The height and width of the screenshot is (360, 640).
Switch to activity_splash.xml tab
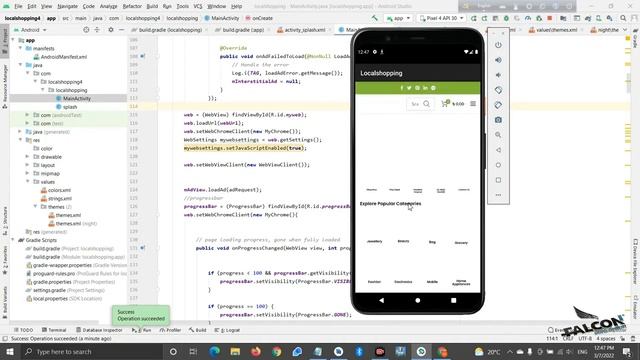coord(305,30)
